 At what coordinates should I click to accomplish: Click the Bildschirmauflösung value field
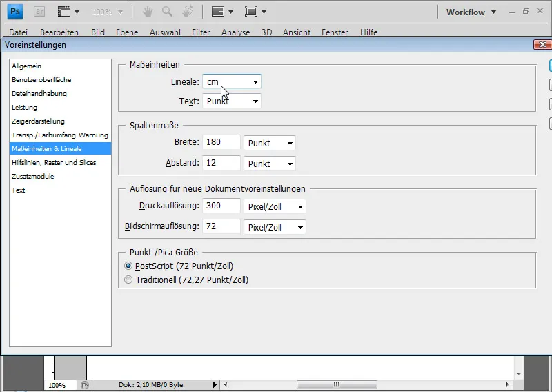pyautogui.click(x=221, y=226)
